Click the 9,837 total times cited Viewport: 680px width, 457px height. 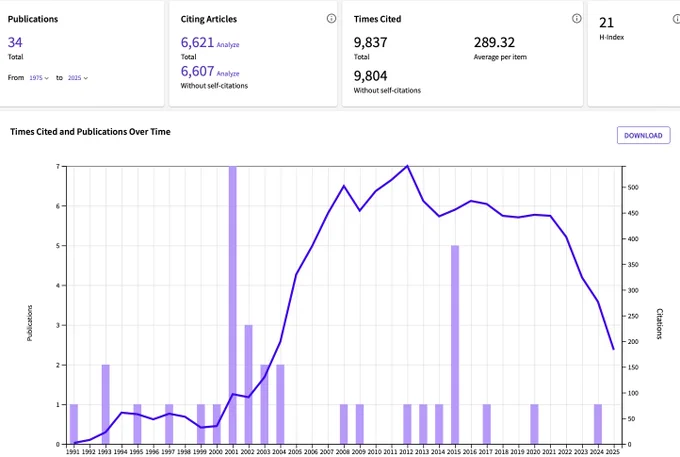[370, 42]
